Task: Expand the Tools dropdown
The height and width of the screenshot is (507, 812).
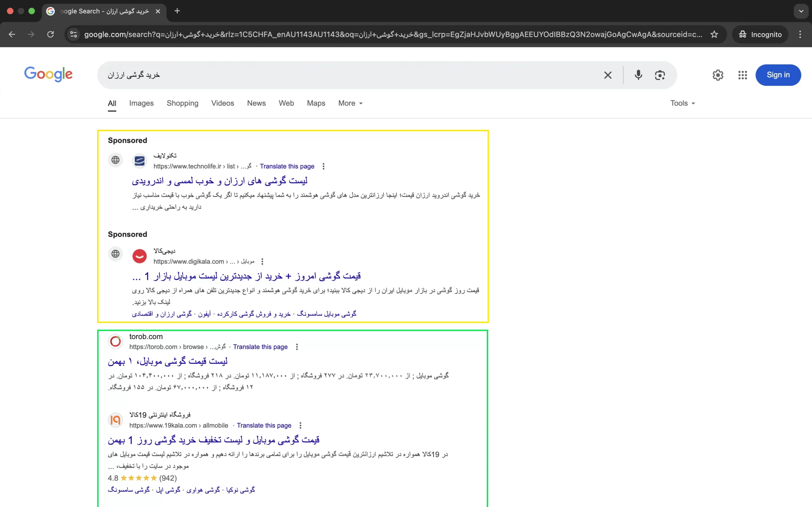Action: tap(682, 103)
